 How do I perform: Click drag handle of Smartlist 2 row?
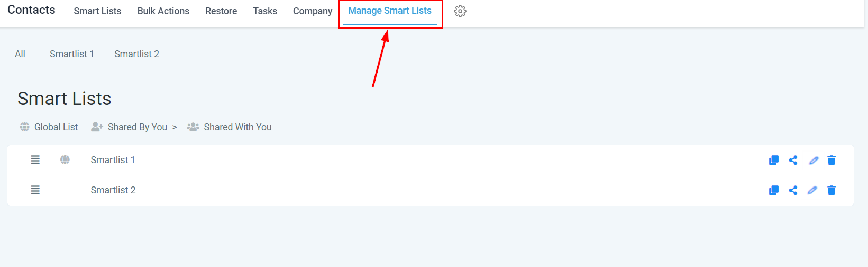(x=35, y=190)
